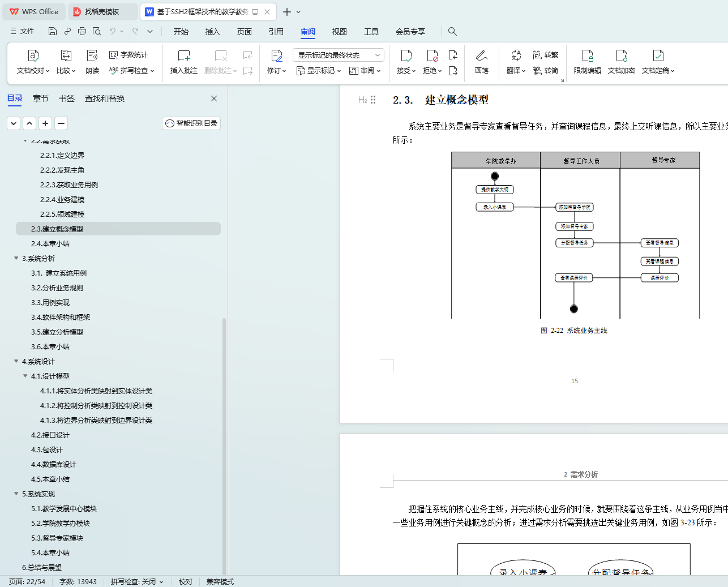Switch to the 书签 navigation tab

(67, 98)
